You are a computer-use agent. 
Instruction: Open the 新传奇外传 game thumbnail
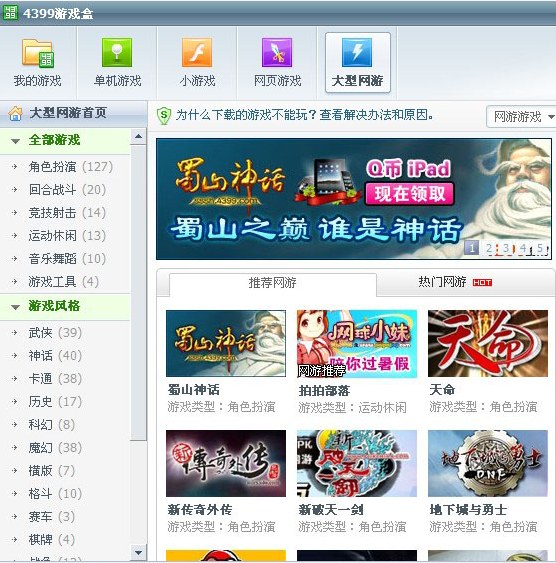[226, 463]
